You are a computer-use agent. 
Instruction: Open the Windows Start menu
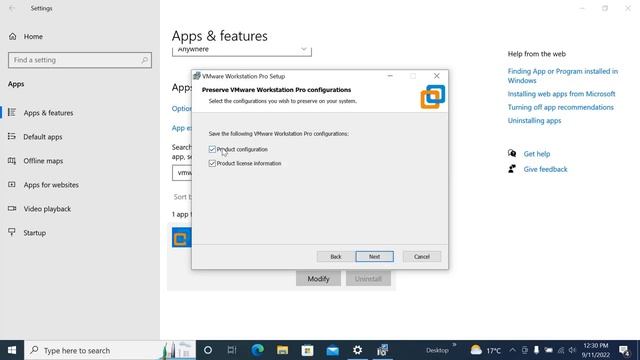pyautogui.click(x=12, y=350)
